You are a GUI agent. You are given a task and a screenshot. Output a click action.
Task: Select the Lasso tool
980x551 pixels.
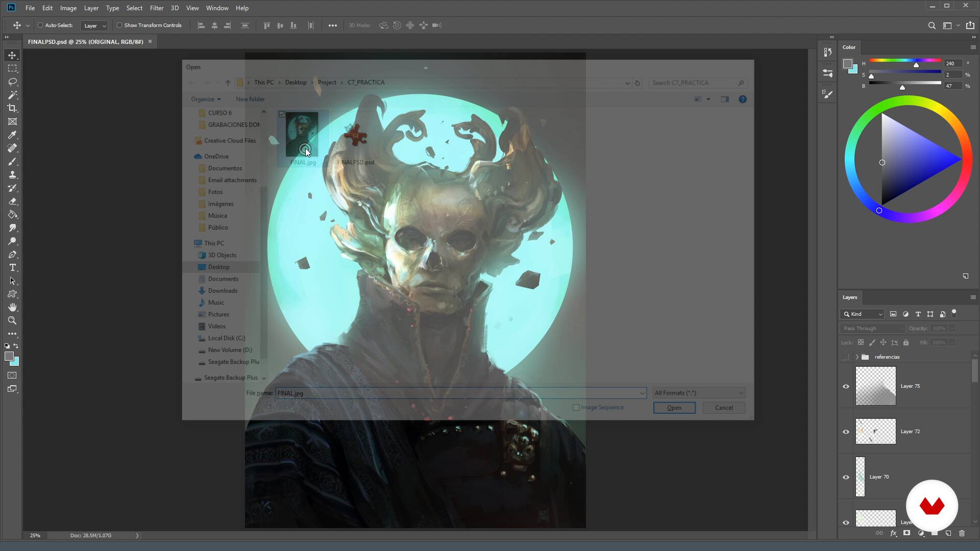tap(13, 82)
